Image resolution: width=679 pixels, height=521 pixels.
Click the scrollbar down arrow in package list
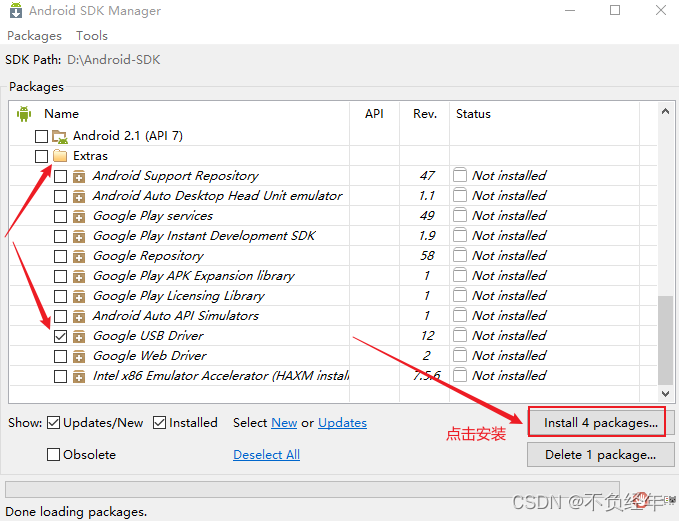665,394
